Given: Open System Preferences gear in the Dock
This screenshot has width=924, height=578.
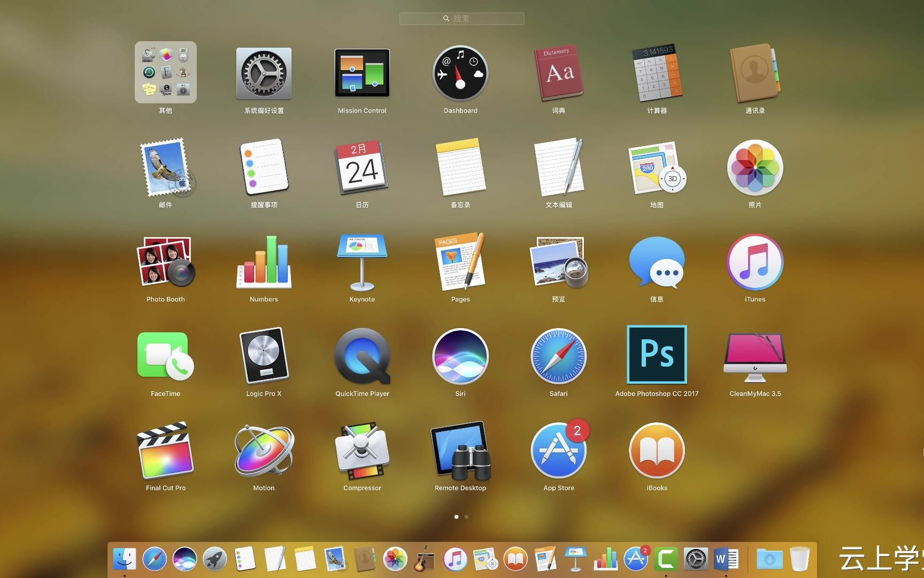Looking at the screenshot, I should tap(696, 559).
